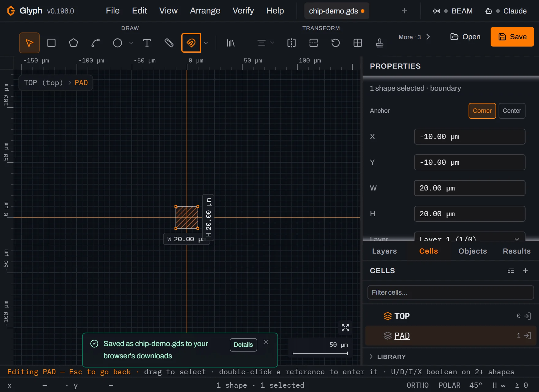Activate the text tool
539x392 pixels.
pyautogui.click(x=147, y=43)
